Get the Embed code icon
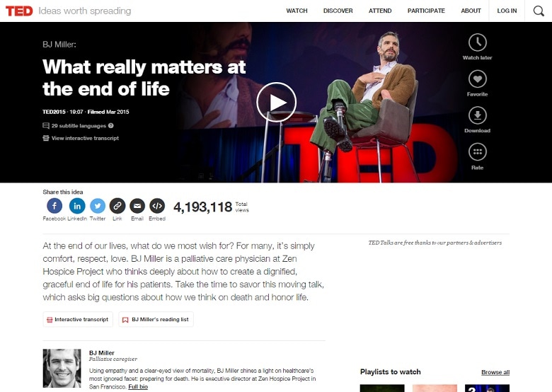 coord(157,206)
